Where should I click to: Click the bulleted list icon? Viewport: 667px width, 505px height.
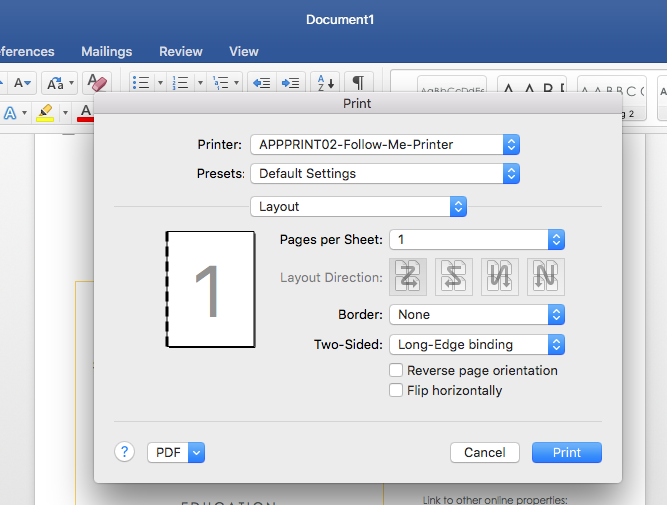(141, 83)
